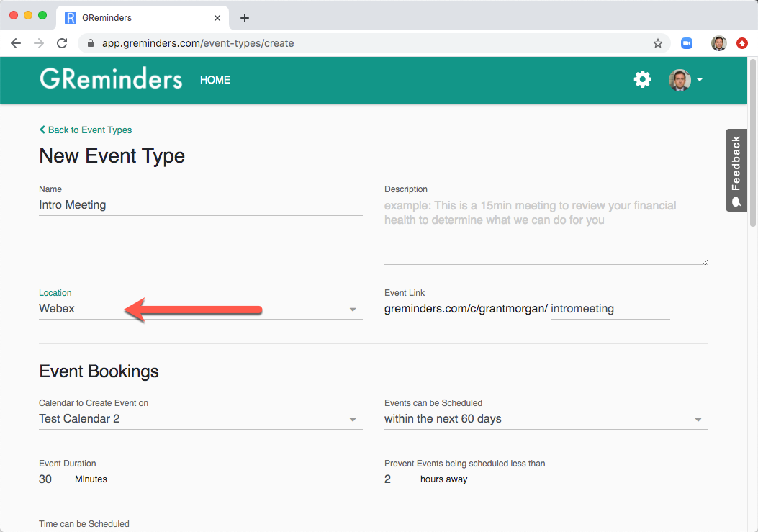Click the GReminders logo
Screen dimensions: 758x532
tap(110, 79)
